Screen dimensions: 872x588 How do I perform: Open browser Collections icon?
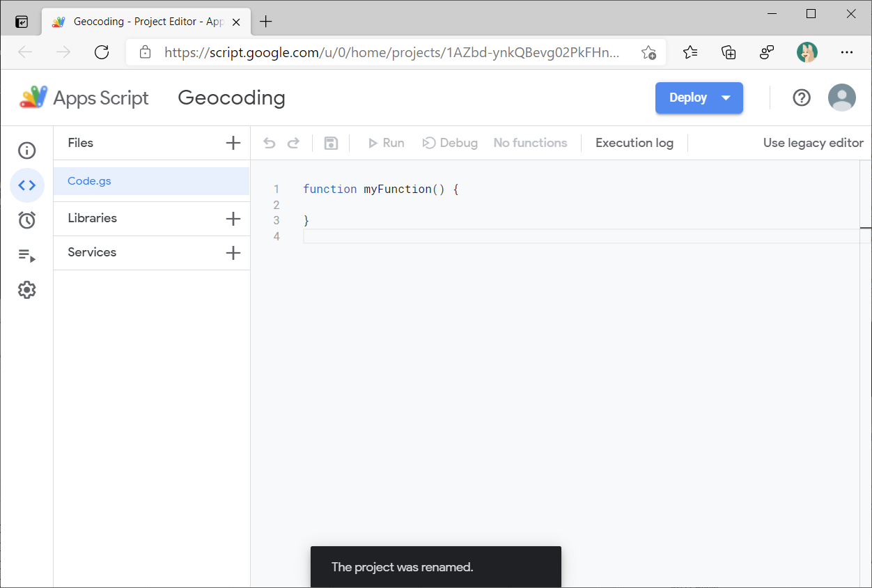pyautogui.click(x=729, y=52)
